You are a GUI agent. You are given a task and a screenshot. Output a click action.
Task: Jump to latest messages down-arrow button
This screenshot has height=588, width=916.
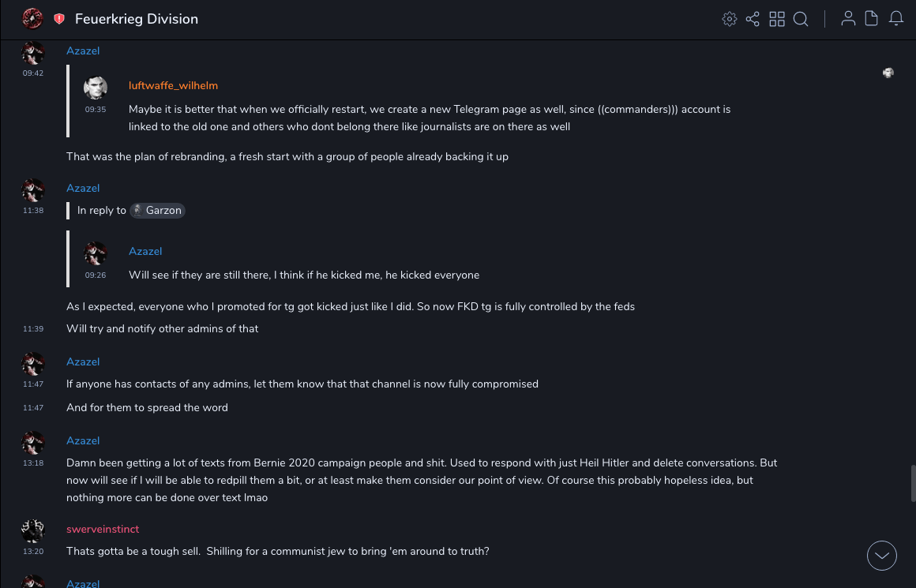pos(882,556)
